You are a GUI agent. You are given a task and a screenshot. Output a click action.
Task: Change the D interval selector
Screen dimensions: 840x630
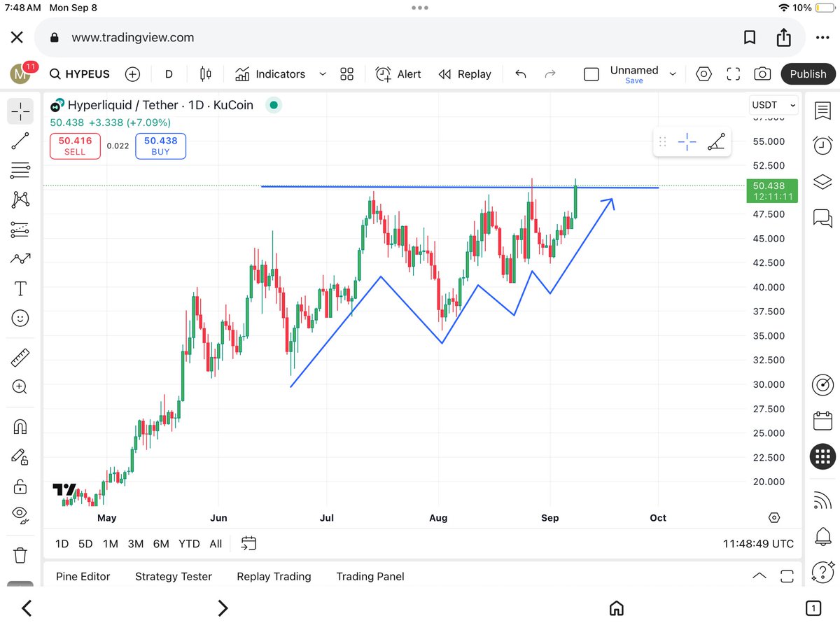[169, 74]
